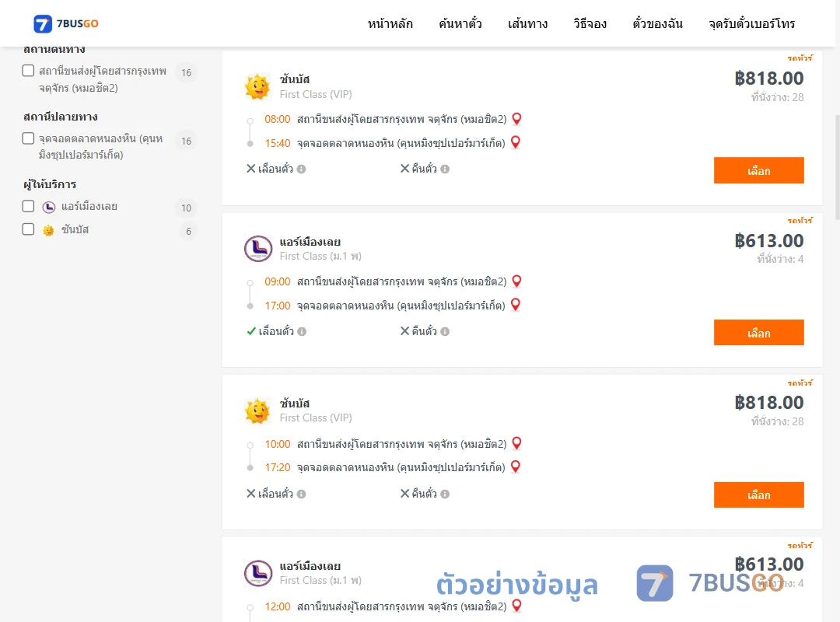The width and height of the screenshot is (840, 622).
Task: Click the 09:00 departure time
Action: coord(278,281)
